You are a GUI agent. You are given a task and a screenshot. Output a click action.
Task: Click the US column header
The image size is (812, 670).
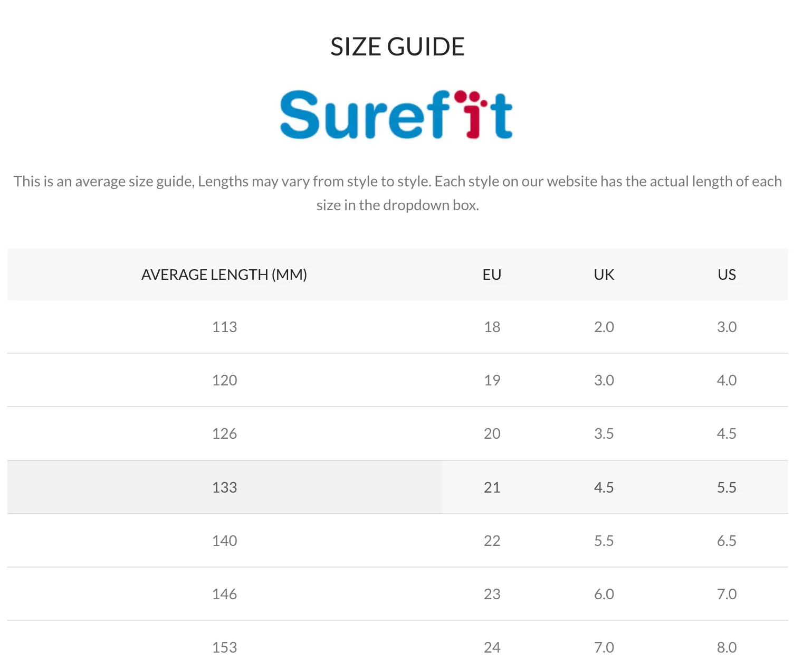[x=727, y=275]
